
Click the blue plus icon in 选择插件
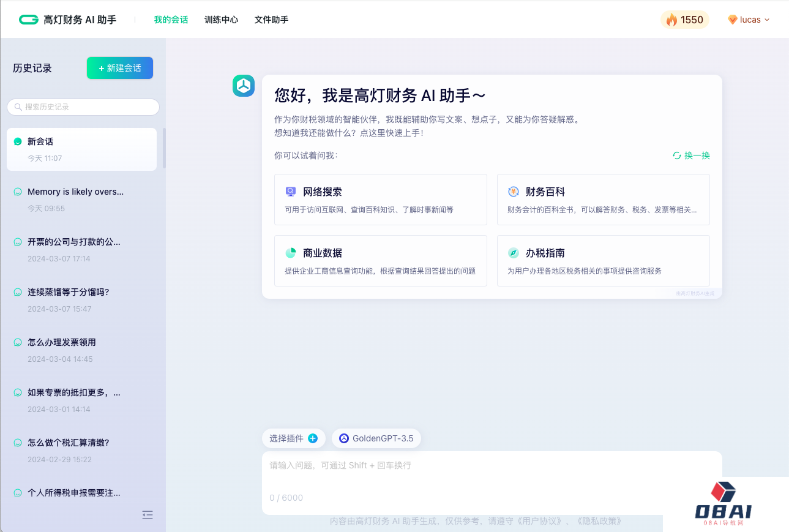click(x=313, y=438)
